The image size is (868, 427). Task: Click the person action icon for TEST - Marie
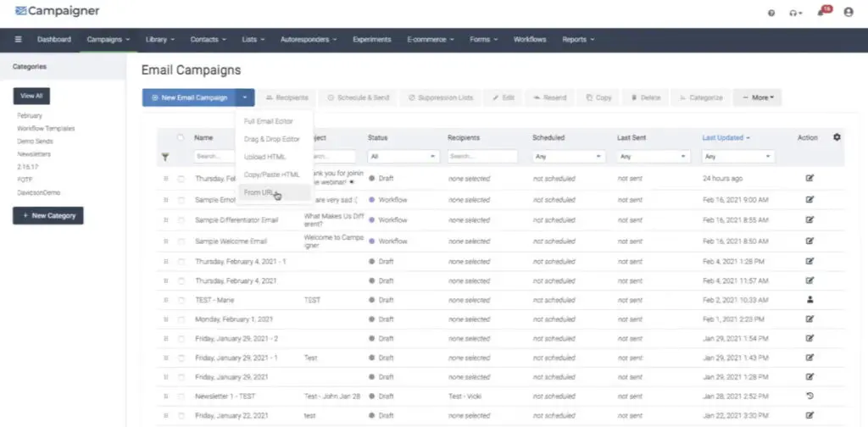point(810,299)
